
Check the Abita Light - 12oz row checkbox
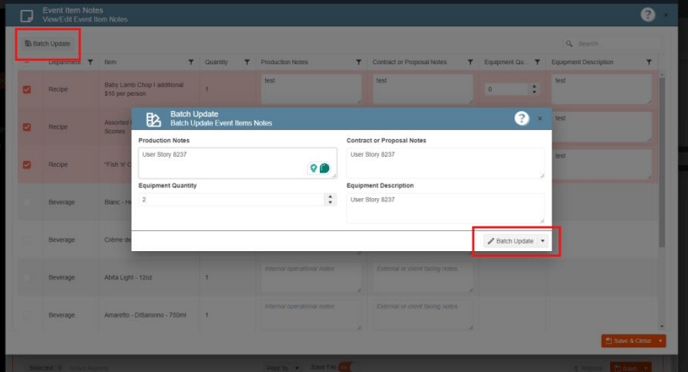(27, 278)
